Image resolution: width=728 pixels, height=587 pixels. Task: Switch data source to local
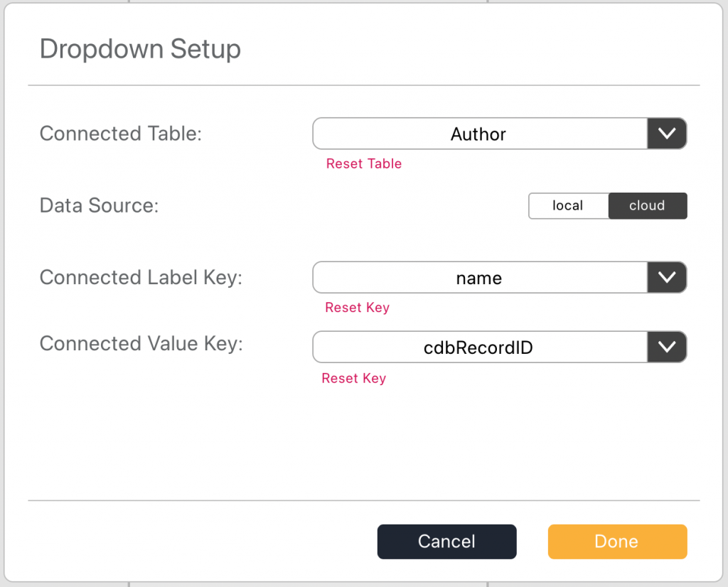tap(568, 205)
